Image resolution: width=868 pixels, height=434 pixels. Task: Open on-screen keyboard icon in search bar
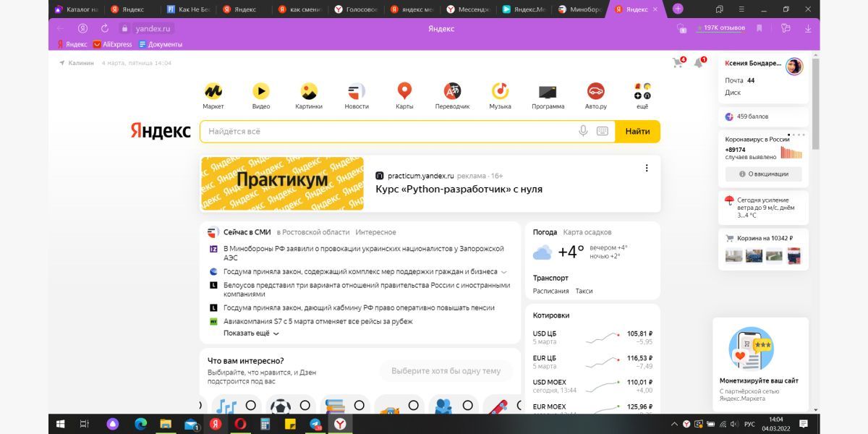pos(603,131)
